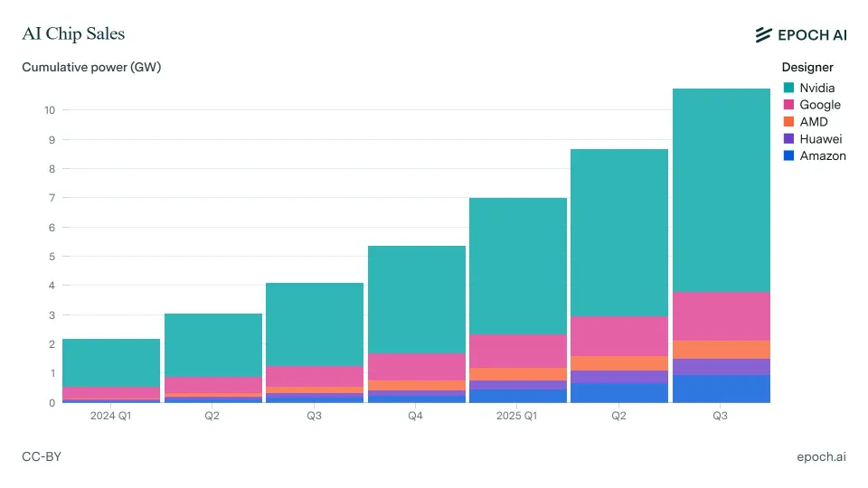Click the 2025 Q1 x-axis label
868x488 pixels.
518,416
